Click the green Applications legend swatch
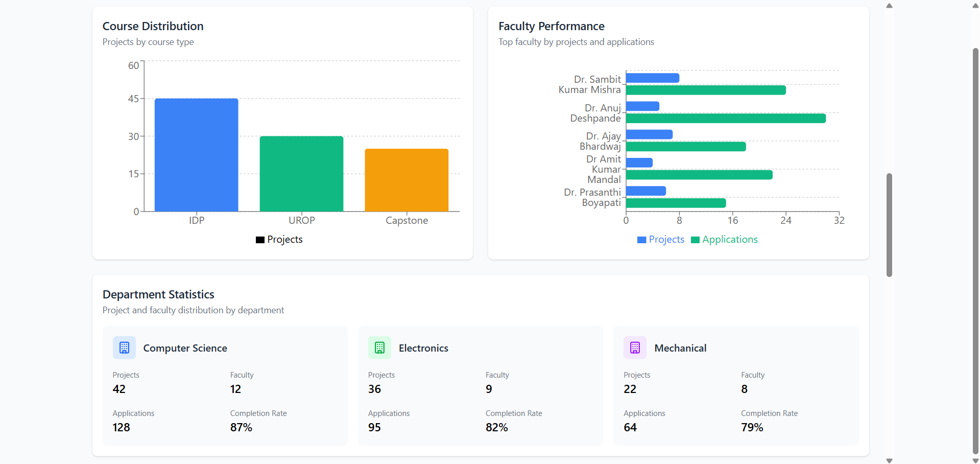This screenshot has width=980, height=464. (x=695, y=240)
